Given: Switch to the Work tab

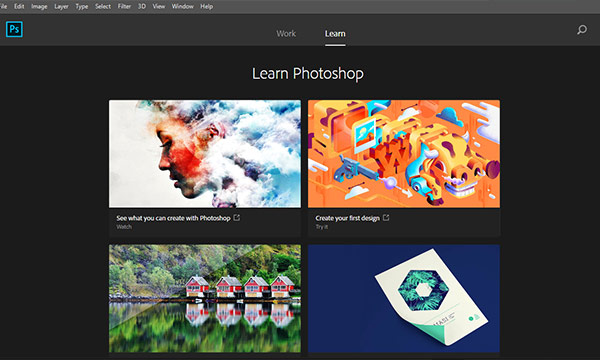Looking at the screenshot, I should pos(286,34).
